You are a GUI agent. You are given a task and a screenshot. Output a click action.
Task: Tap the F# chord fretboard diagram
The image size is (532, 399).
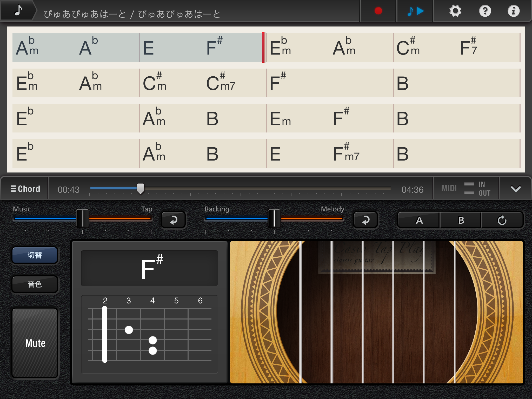coord(149,334)
